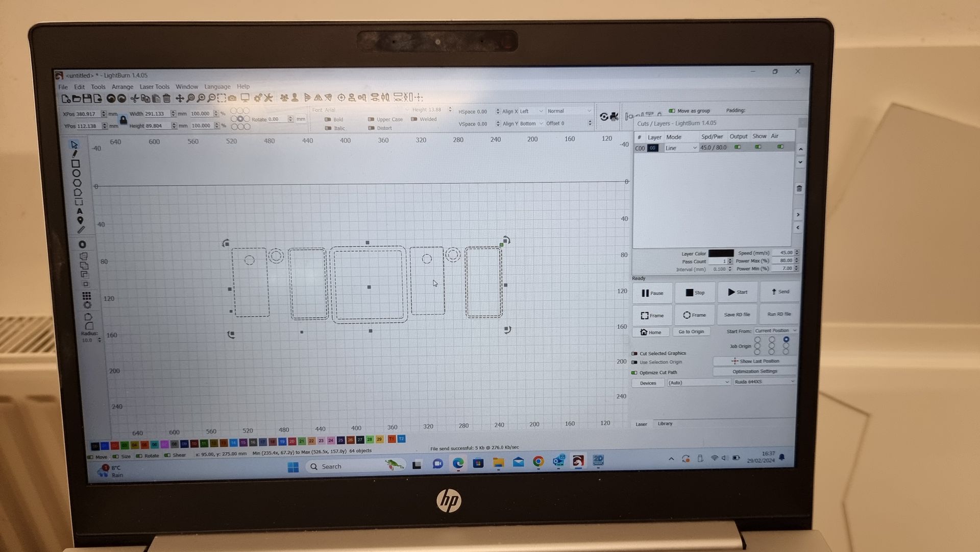Click the Preview monitor icon

pos(245,98)
